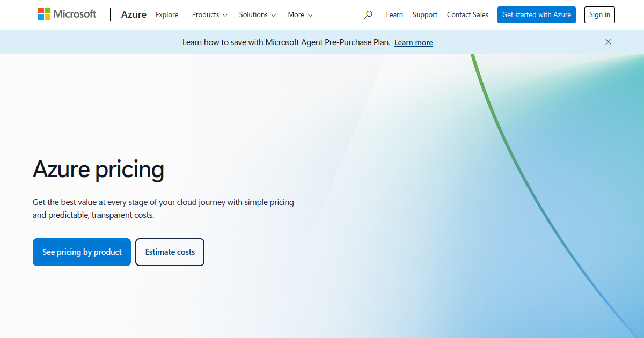Click the Azure pricing heading

tap(99, 170)
